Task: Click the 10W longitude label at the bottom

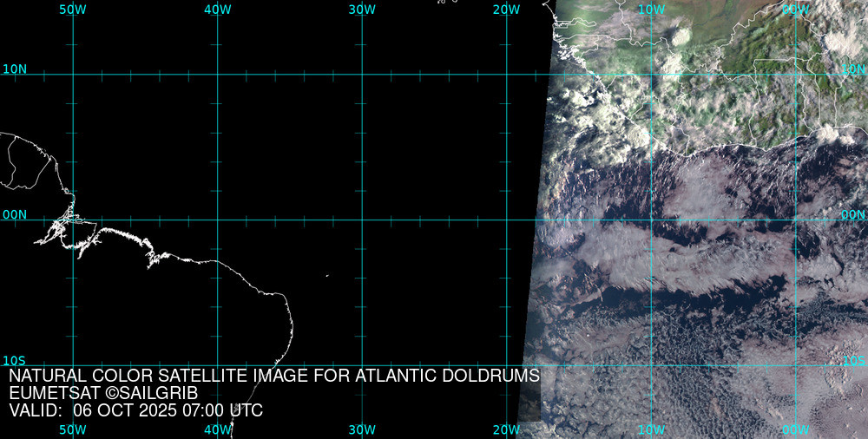Action: tap(651, 429)
